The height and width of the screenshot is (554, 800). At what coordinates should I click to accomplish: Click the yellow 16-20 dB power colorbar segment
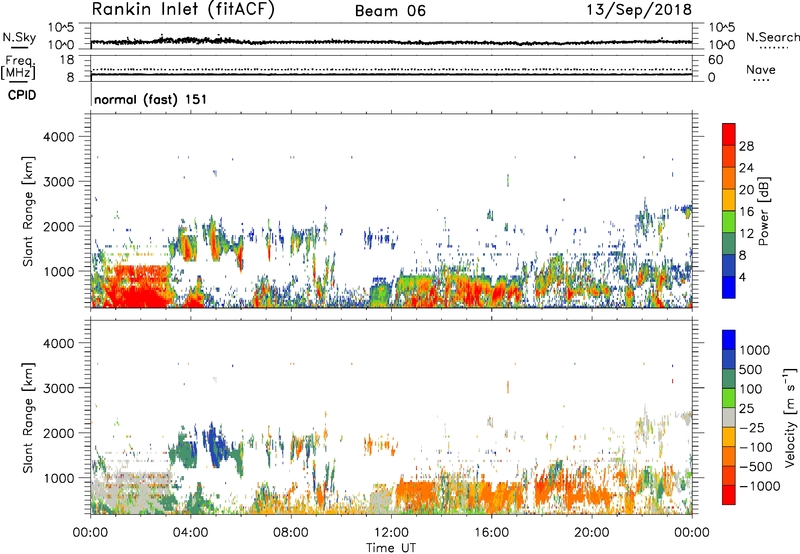[729, 199]
